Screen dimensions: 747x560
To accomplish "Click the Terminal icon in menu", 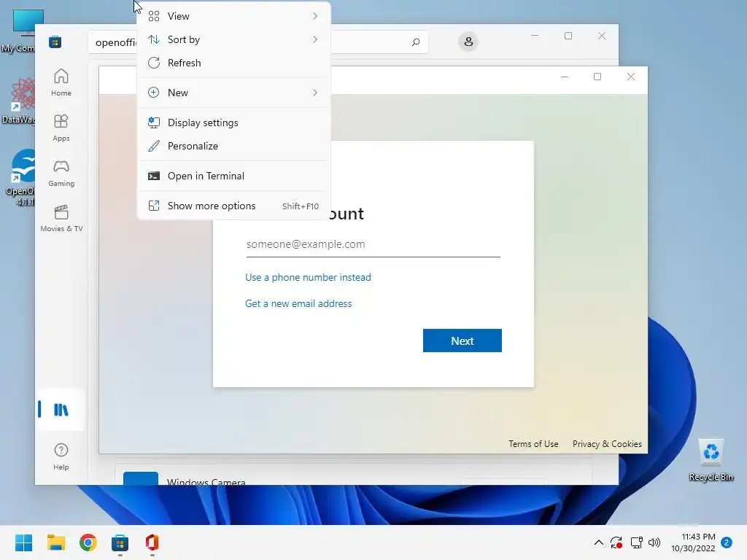I will [x=153, y=176].
